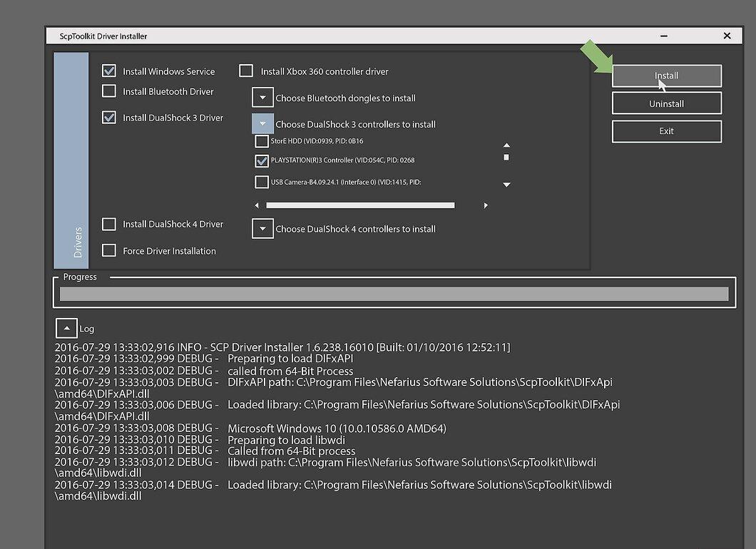Untick PLAYSTATION(R)3 Controller device checkbox
The width and height of the screenshot is (756, 549).
click(x=262, y=160)
